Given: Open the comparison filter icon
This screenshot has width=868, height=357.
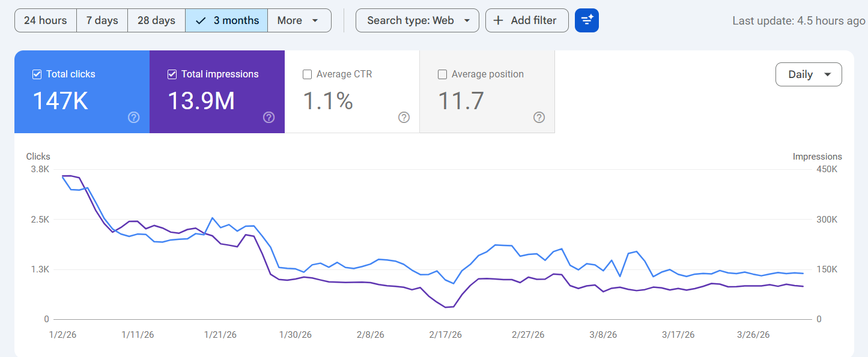Looking at the screenshot, I should [586, 20].
